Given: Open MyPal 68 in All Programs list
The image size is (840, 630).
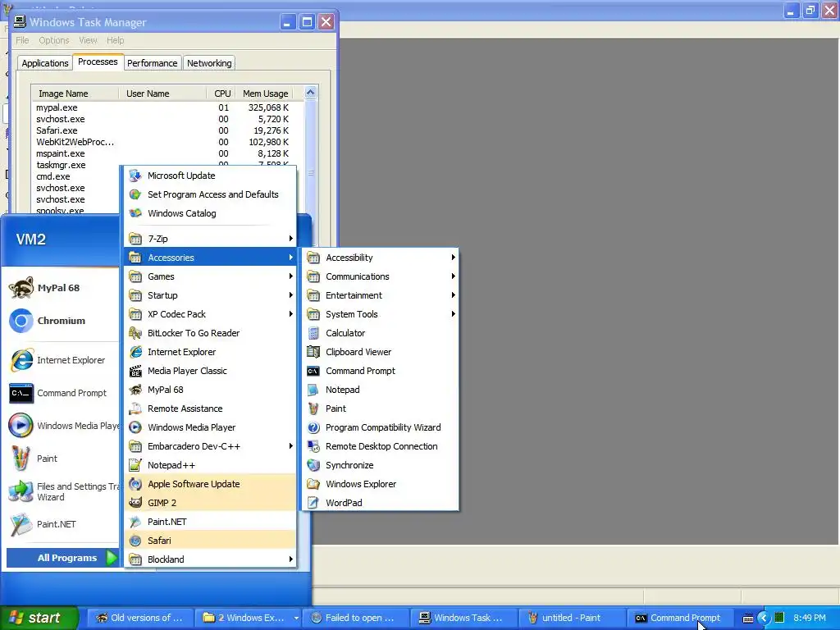Looking at the screenshot, I should 210,390.
